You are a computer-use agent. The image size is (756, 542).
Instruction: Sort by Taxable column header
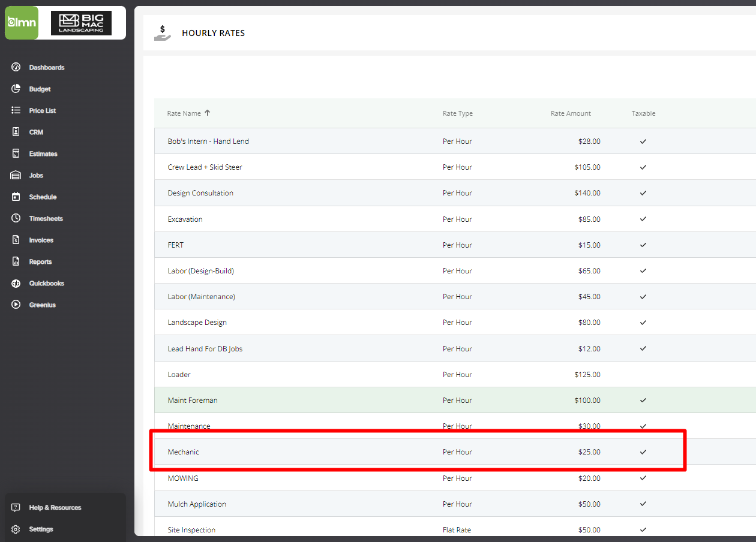[643, 113]
